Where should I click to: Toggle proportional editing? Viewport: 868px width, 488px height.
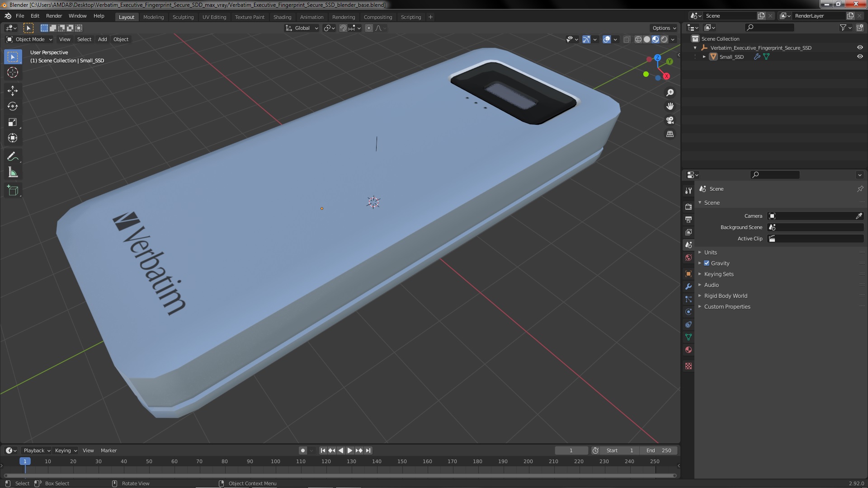coord(369,28)
